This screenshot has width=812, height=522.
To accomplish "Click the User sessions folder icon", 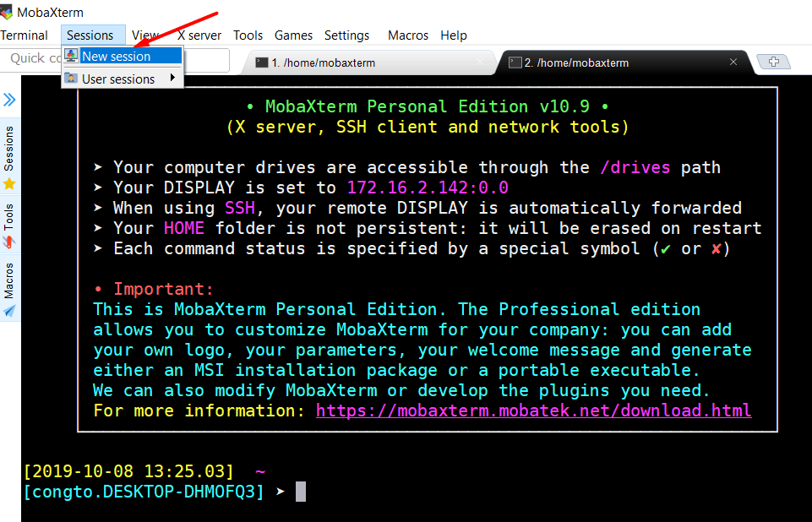I will [72, 79].
